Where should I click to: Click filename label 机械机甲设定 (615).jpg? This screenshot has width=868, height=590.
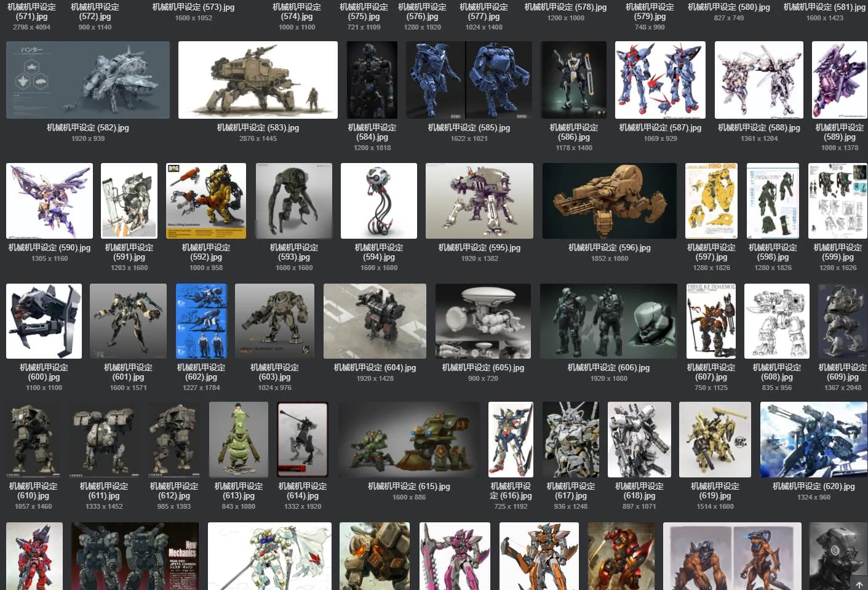tap(409, 487)
